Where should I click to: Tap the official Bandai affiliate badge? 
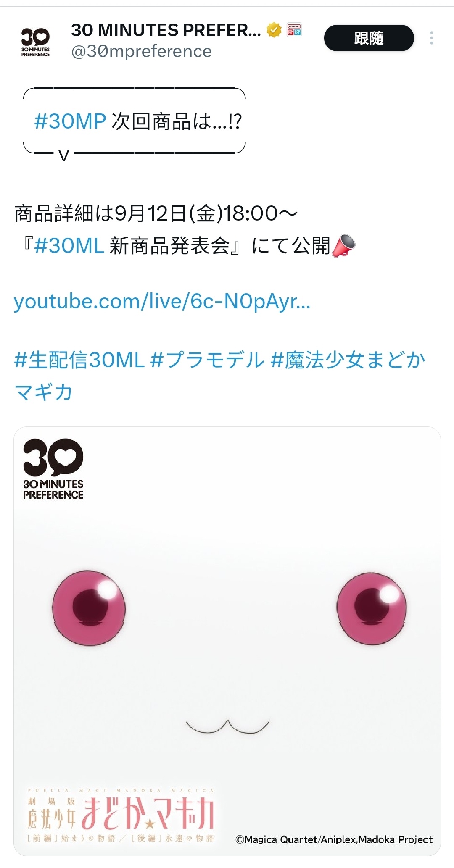(x=294, y=30)
